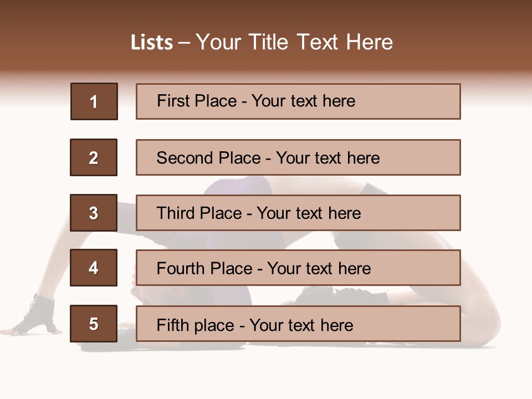Screen dimensions: 532x399
Task: Select the 'Second Place' text box
Action: pyautogui.click(x=298, y=157)
